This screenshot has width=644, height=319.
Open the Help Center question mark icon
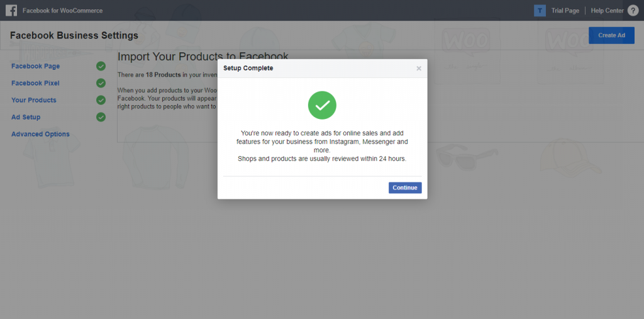pyautogui.click(x=633, y=11)
